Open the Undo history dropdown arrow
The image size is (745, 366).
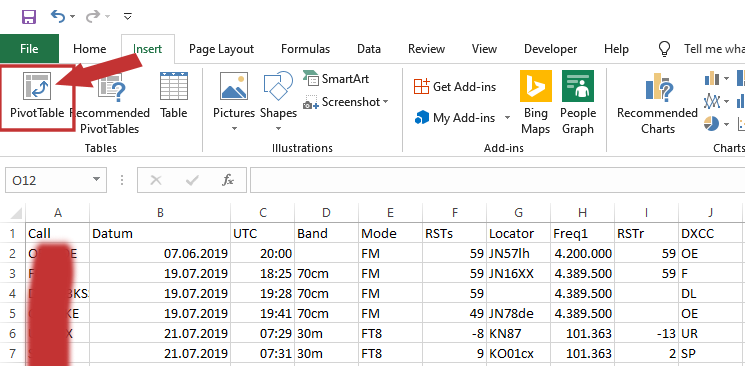point(72,17)
